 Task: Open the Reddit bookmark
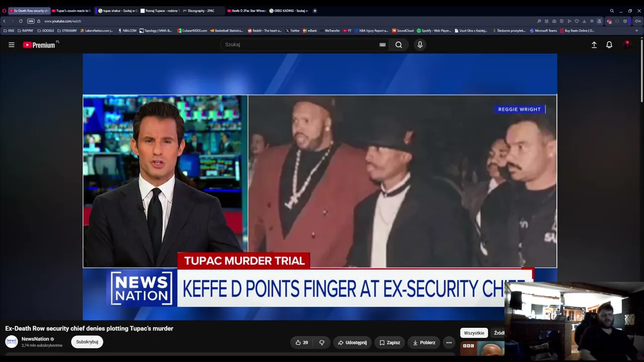[x=265, y=31]
